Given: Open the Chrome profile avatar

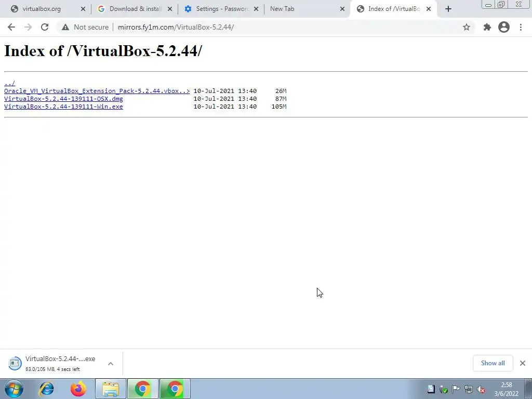Looking at the screenshot, I should pyautogui.click(x=504, y=27).
